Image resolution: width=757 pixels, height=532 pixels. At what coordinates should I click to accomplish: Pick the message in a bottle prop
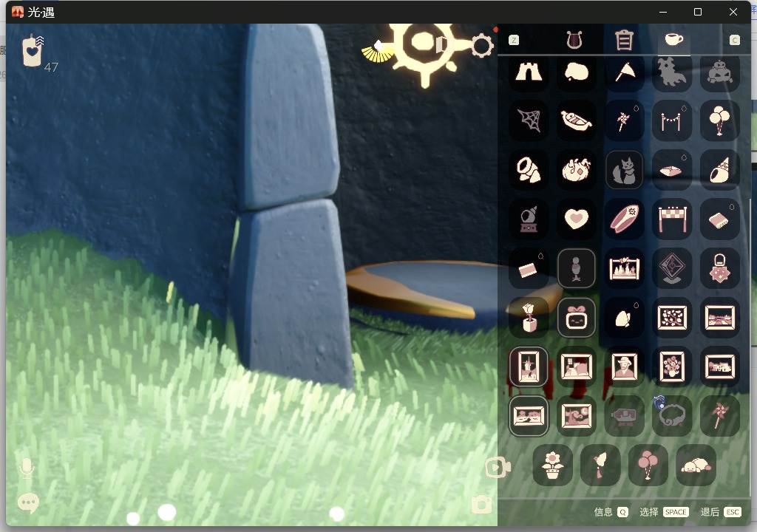(624, 416)
